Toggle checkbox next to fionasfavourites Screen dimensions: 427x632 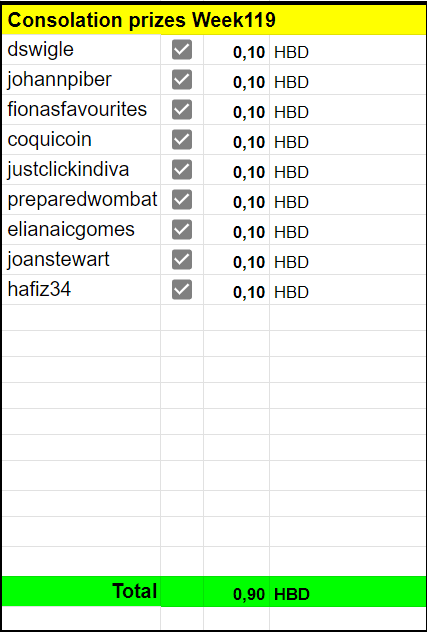[x=182, y=110]
